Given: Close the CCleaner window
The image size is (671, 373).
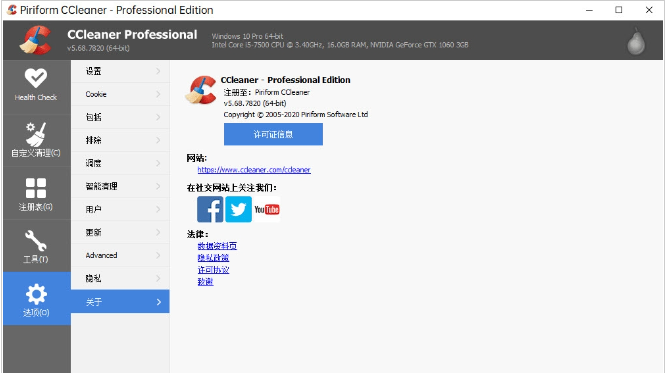Looking at the screenshot, I should point(649,10).
